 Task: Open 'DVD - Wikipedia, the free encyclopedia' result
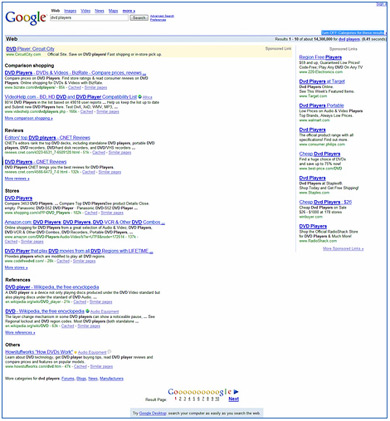point(45,311)
